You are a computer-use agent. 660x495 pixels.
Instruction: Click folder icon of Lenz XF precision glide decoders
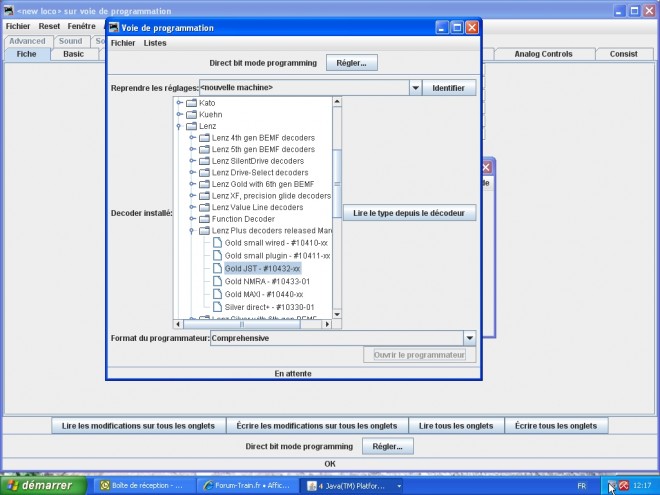tap(205, 196)
